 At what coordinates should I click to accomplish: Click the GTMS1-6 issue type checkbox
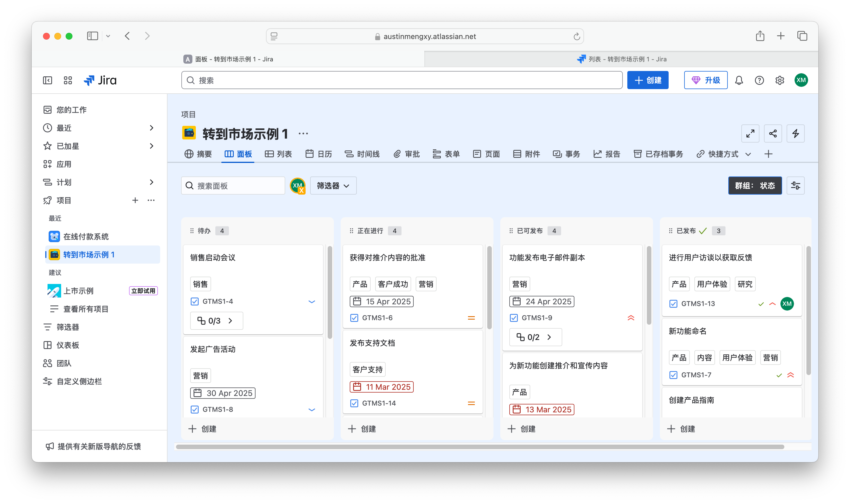[x=354, y=318]
